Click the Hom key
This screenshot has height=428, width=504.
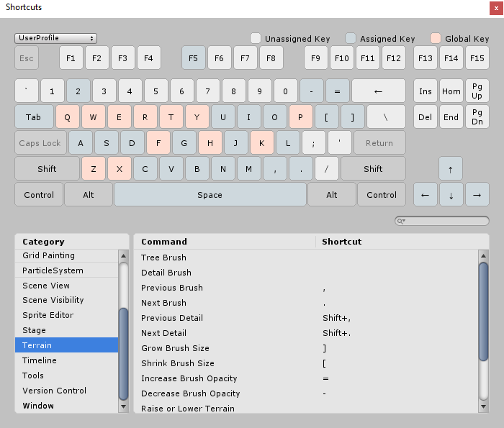(451, 91)
